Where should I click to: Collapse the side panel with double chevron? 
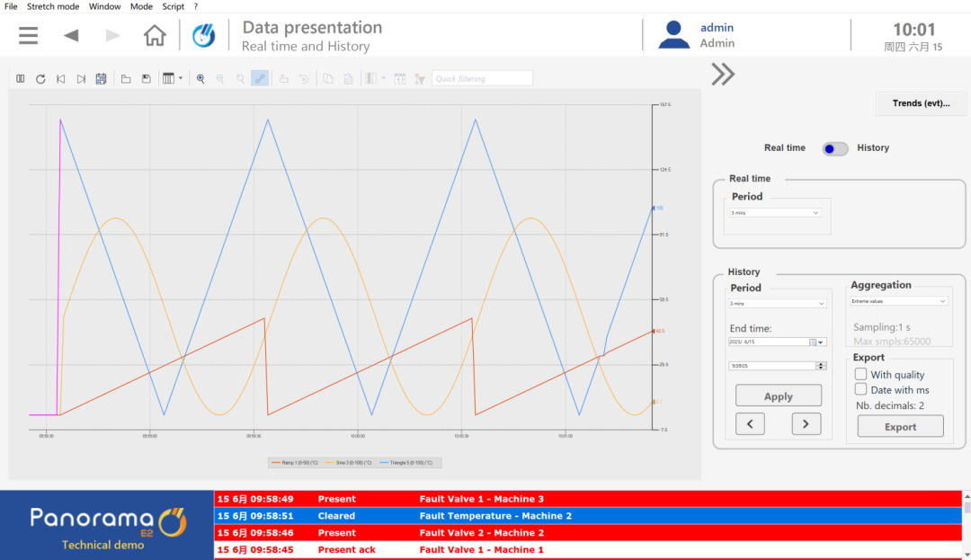click(723, 75)
